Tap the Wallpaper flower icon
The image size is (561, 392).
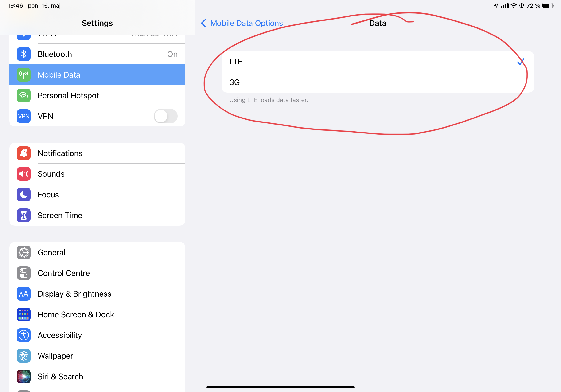tap(24, 356)
